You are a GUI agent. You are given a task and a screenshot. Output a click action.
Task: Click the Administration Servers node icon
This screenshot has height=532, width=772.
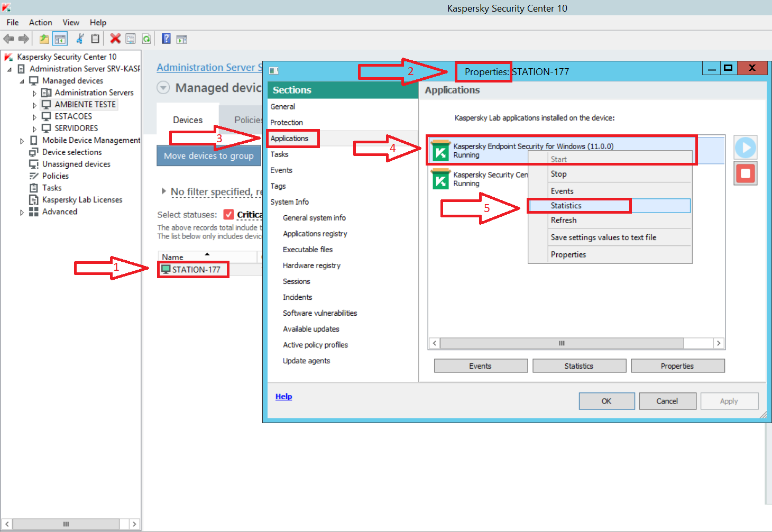[x=47, y=93]
